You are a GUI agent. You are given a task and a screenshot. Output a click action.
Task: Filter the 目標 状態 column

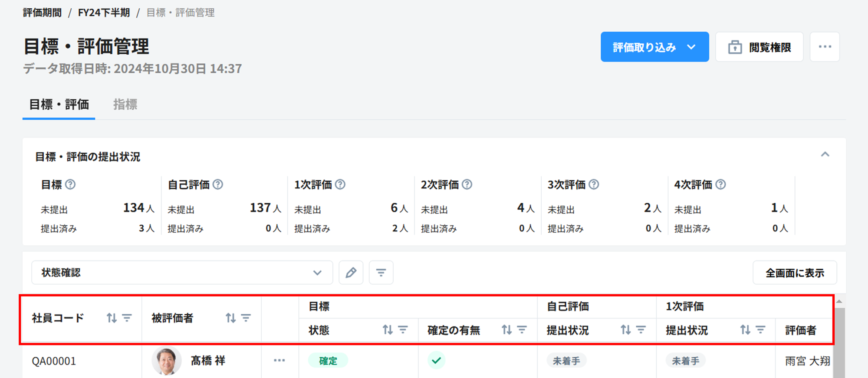(403, 330)
